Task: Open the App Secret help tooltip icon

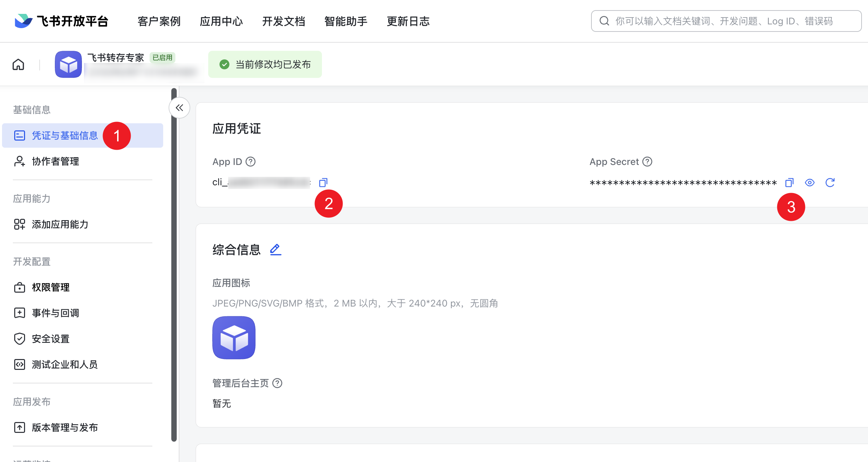Action: [647, 162]
